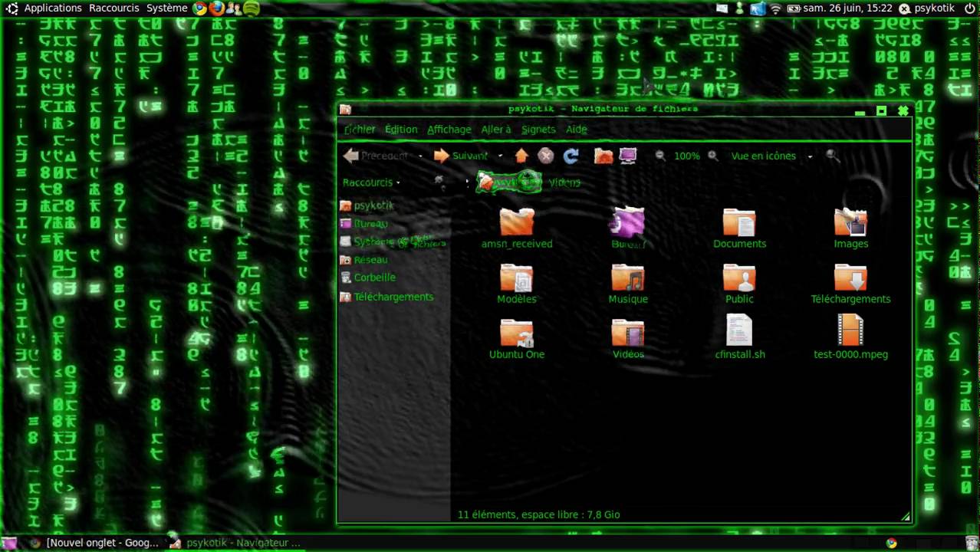This screenshot has height=552, width=980.
Task: Click the power/session icon
Action: tap(968, 8)
